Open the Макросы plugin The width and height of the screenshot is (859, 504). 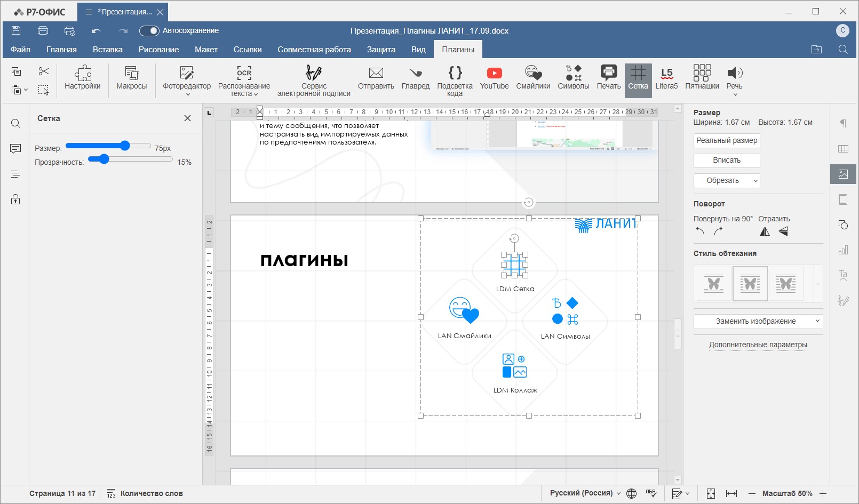pos(131,78)
